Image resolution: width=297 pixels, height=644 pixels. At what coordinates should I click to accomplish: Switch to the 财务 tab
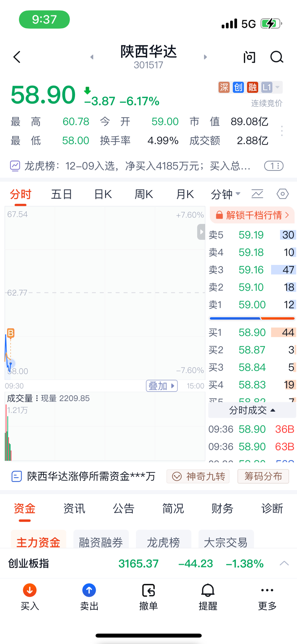223,508
